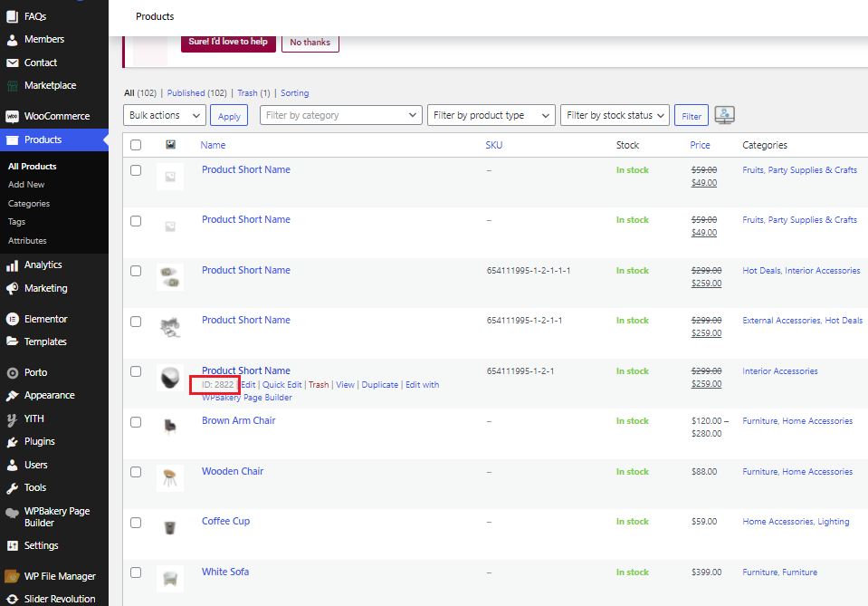Click Duplicate link for product ID 2822
This screenshot has height=606, width=868.
(380, 384)
